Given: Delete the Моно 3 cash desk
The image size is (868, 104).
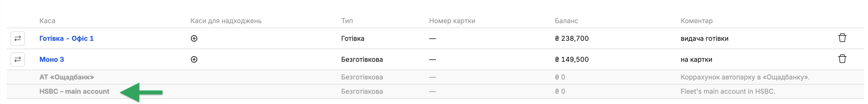Looking at the screenshot, I should tap(842, 59).
